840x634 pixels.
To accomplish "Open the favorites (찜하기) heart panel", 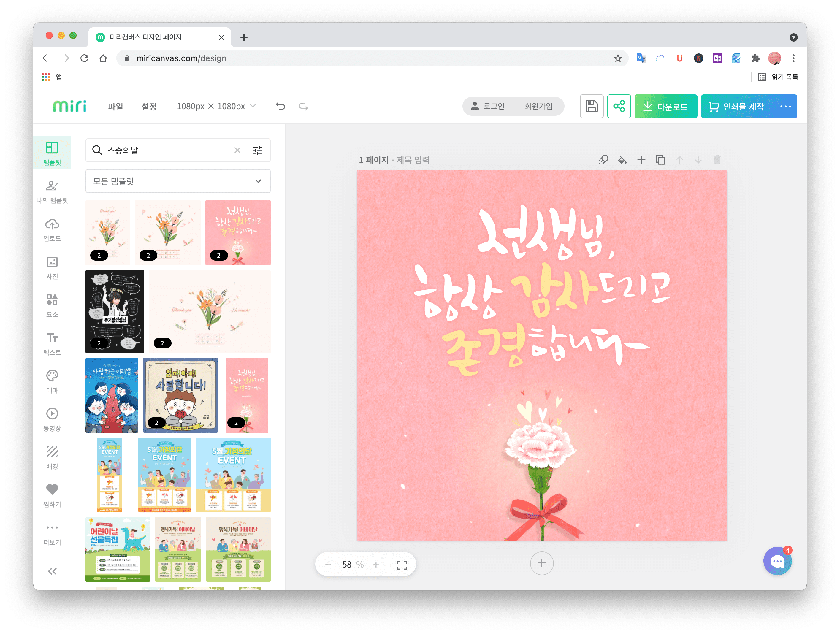I will (52, 495).
